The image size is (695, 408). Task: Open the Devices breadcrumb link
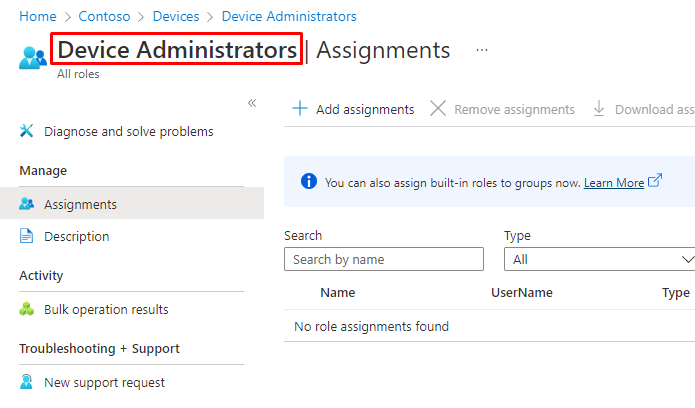pyautogui.click(x=178, y=17)
